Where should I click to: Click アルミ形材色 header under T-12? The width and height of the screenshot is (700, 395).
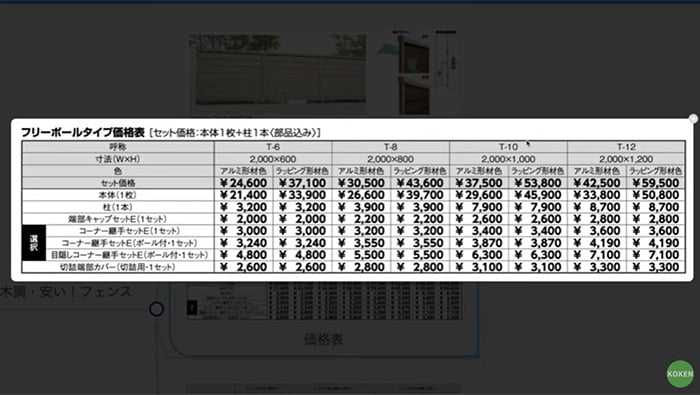(597, 171)
